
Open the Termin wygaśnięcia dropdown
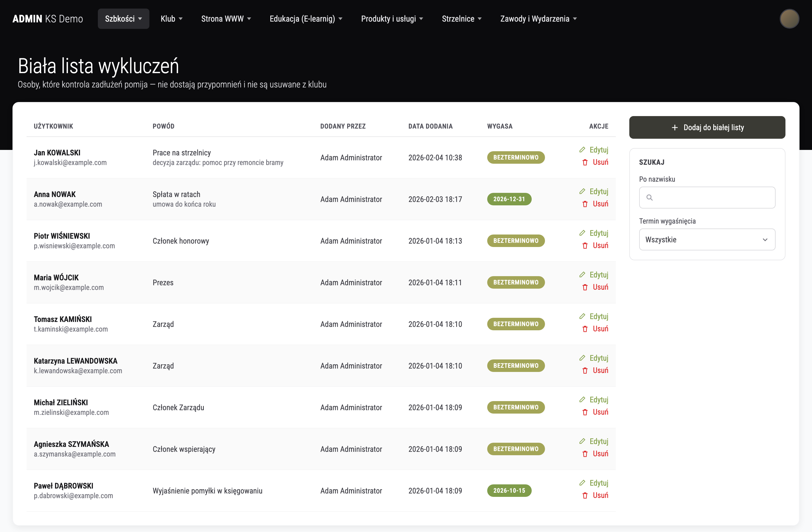click(x=707, y=239)
